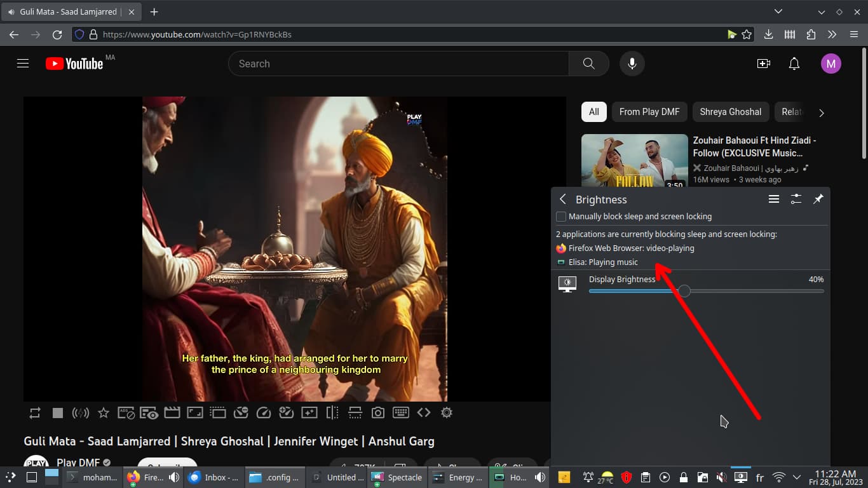Click the ADS block icon under the video
Viewport: 868px width, 488px height.
pyautogui.click(x=126, y=413)
